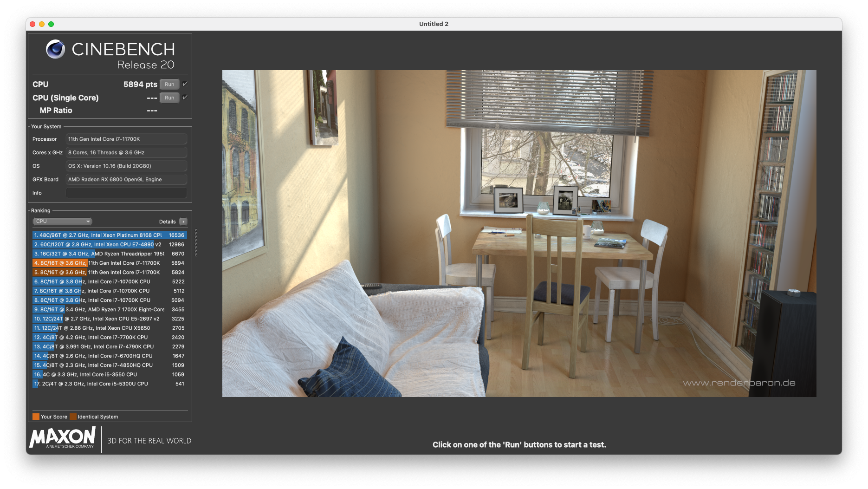Select the i7-10700K row scoring 5094
This screenshot has height=489, width=868.
pyautogui.click(x=110, y=300)
